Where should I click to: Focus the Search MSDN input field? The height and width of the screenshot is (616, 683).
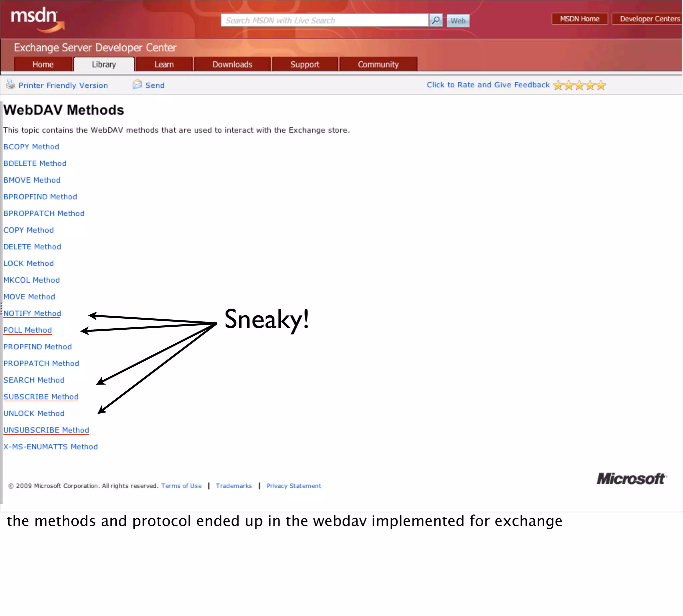[324, 20]
